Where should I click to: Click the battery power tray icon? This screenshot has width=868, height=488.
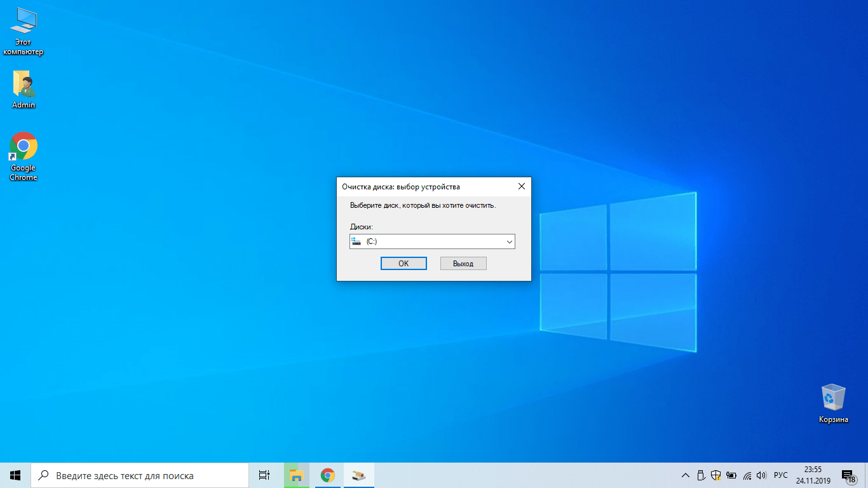point(731,475)
